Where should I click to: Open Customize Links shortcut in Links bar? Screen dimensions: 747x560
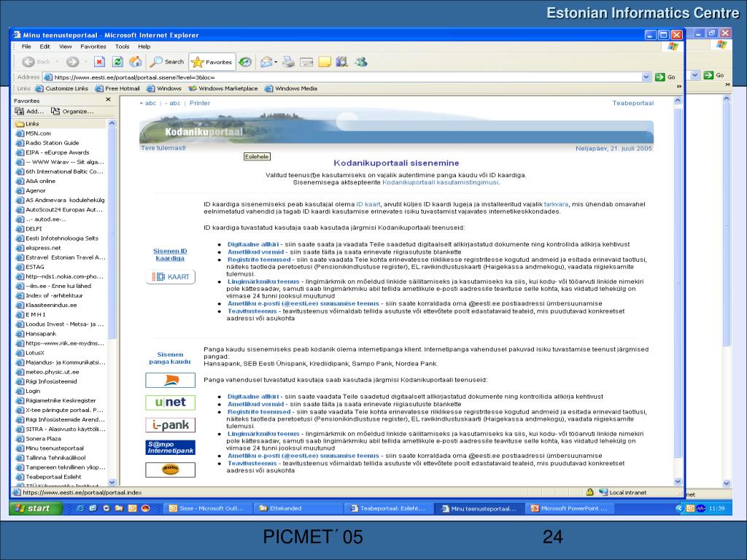pyautogui.click(x=62, y=88)
